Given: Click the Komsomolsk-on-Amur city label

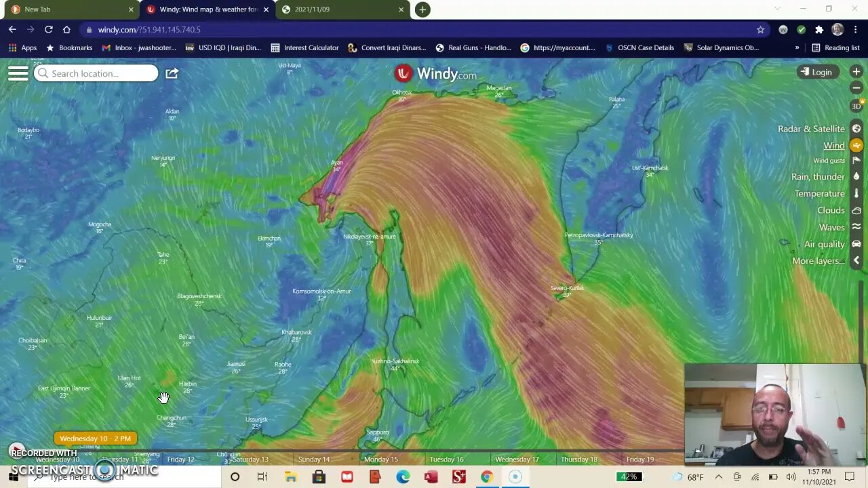Looking at the screenshot, I should [321, 291].
